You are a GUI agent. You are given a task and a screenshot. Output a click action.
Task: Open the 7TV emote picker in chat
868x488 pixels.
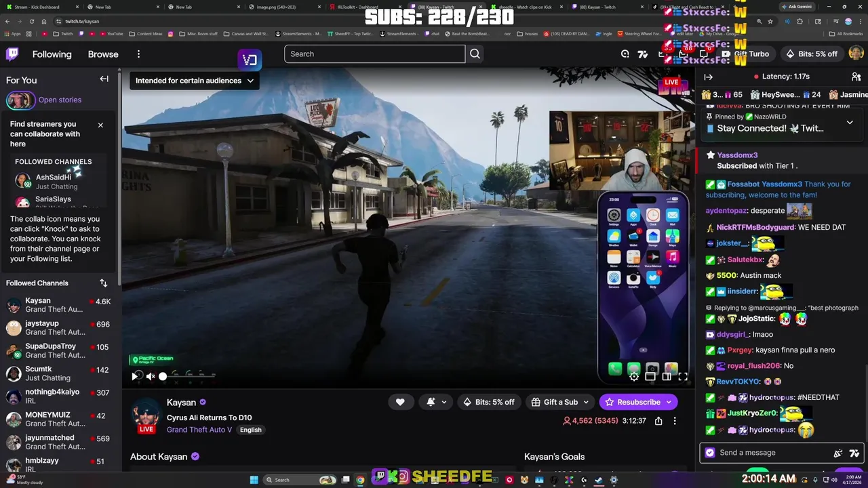pyautogui.click(x=854, y=453)
